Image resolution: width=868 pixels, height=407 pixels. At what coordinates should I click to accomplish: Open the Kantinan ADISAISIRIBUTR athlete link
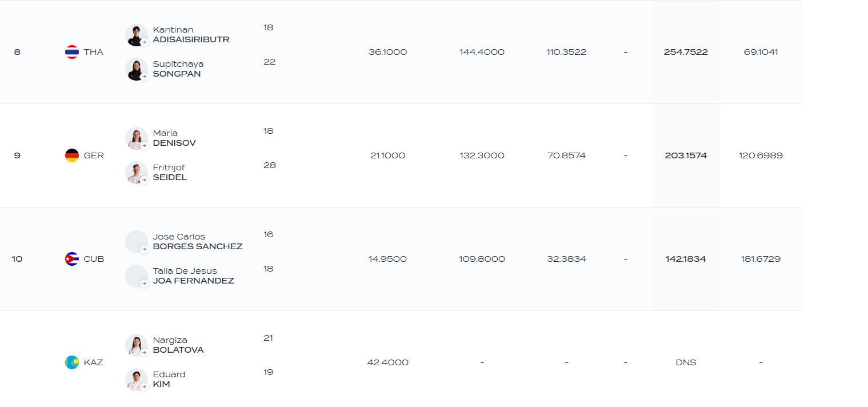191,35
